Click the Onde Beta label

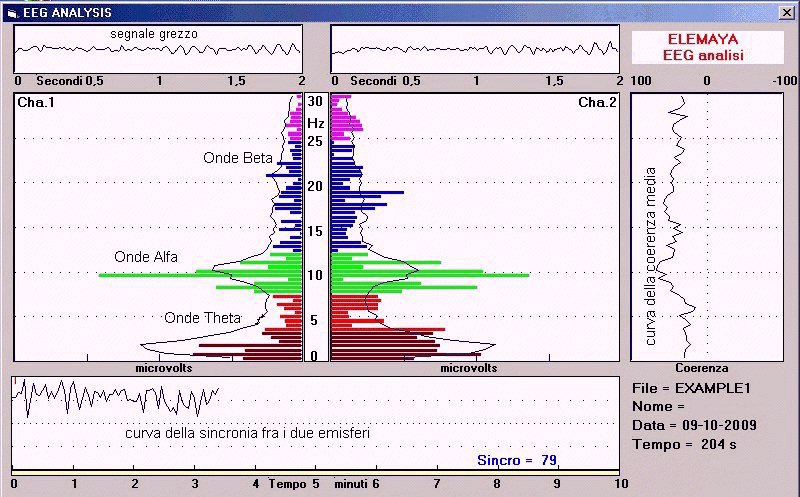pyautogui.click(x=238, y=158)
